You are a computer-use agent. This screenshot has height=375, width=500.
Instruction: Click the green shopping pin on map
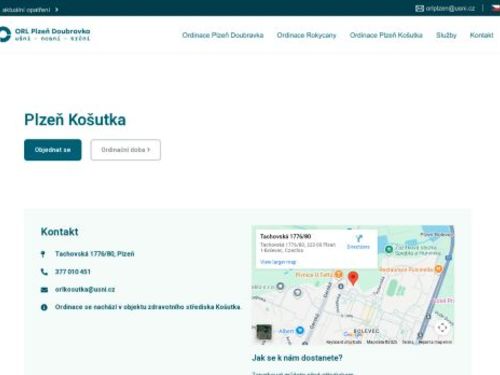(389, 249)
